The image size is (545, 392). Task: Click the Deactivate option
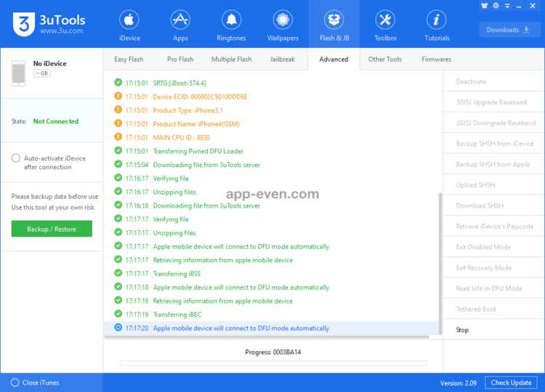[x=493, y=81]
